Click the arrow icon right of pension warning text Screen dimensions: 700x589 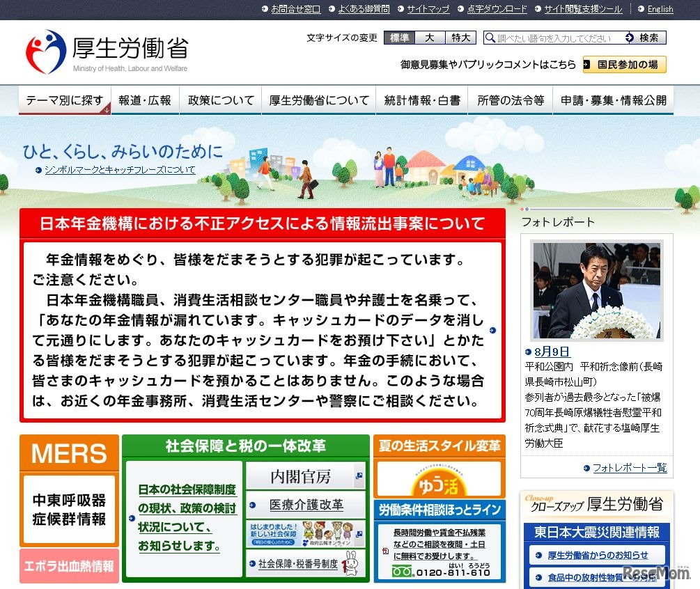[x=492, y=330]
